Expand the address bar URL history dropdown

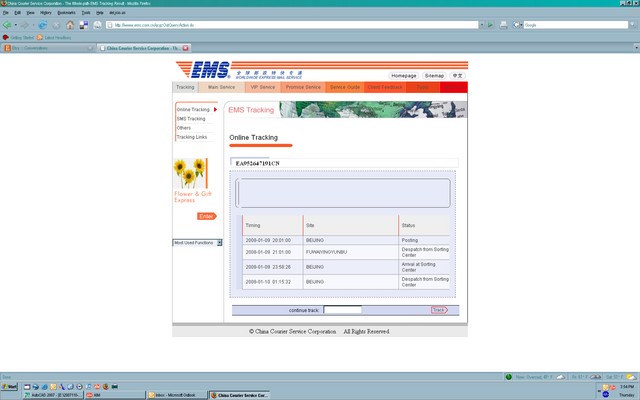point(482,25)
